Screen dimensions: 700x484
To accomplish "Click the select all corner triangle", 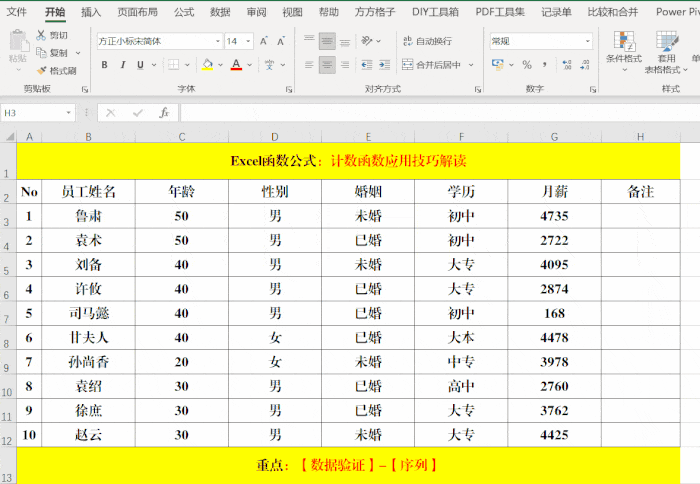I will click(9, 137).
